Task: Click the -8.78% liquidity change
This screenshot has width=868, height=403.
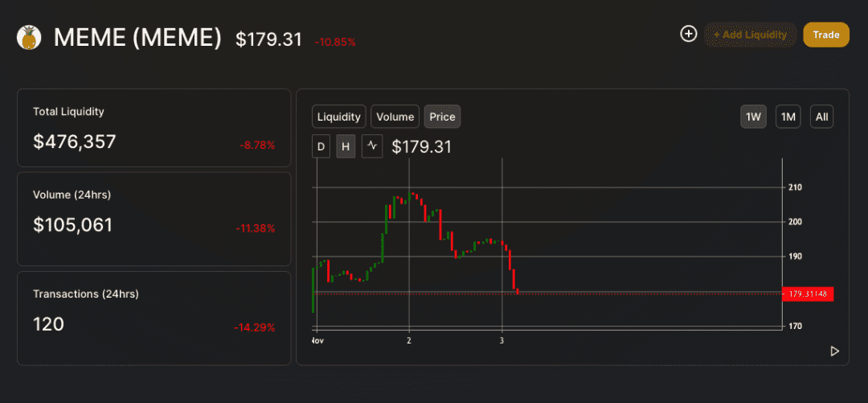Action: [x=257, y=146]
